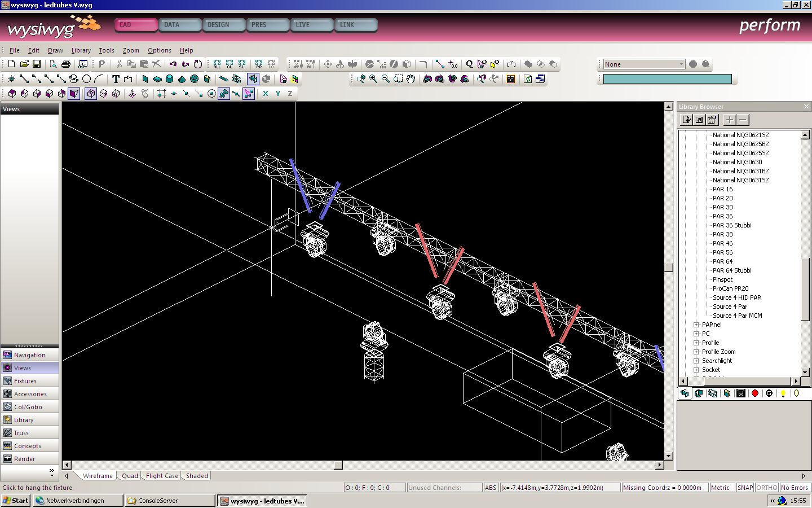Select the Pan hand tool
The image size is (812, 508).
[x=411, y=79]
